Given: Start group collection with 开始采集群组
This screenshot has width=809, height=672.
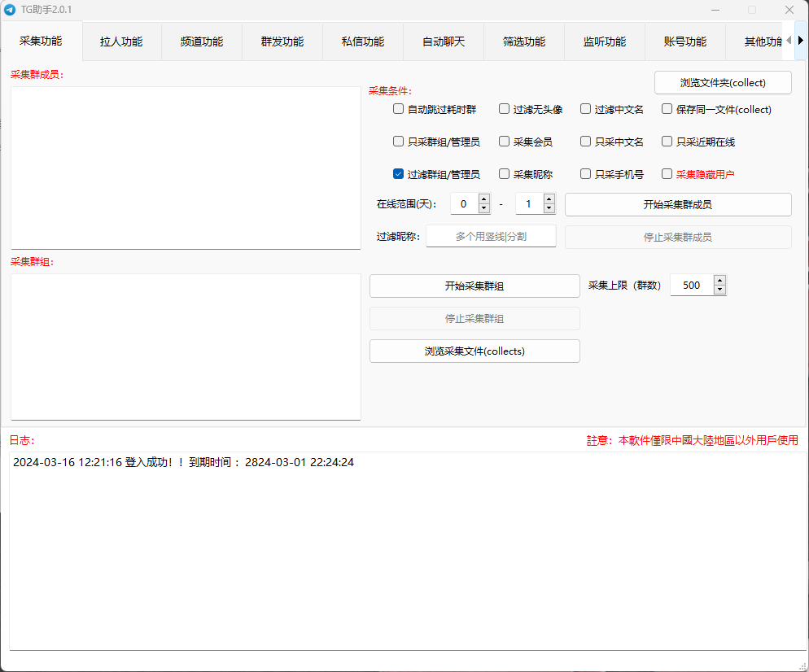Looking at the screenshot, I should point(474,286).
